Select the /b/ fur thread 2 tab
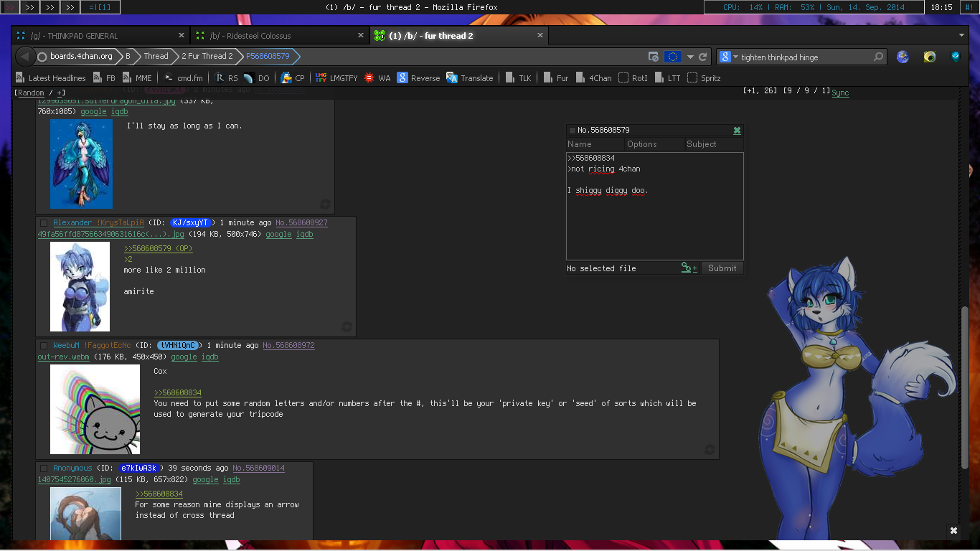The image size is (980, 551). 459,36
